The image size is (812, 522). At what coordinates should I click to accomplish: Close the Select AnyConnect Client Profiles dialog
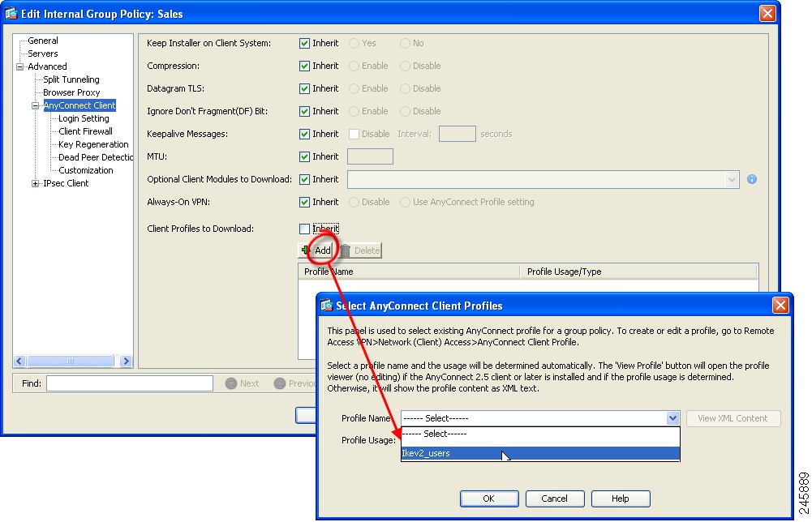coord(780,306)
